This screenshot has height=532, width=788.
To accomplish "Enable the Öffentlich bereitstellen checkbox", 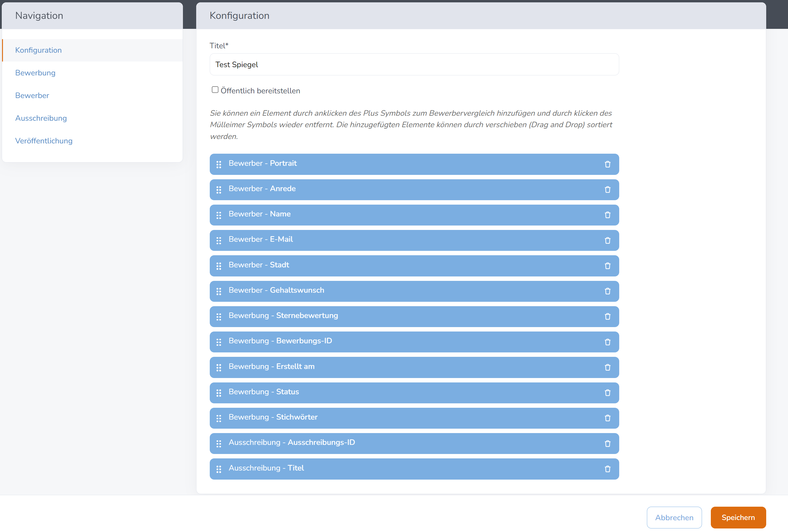I will pyautogui.click(x=215, y=90).
